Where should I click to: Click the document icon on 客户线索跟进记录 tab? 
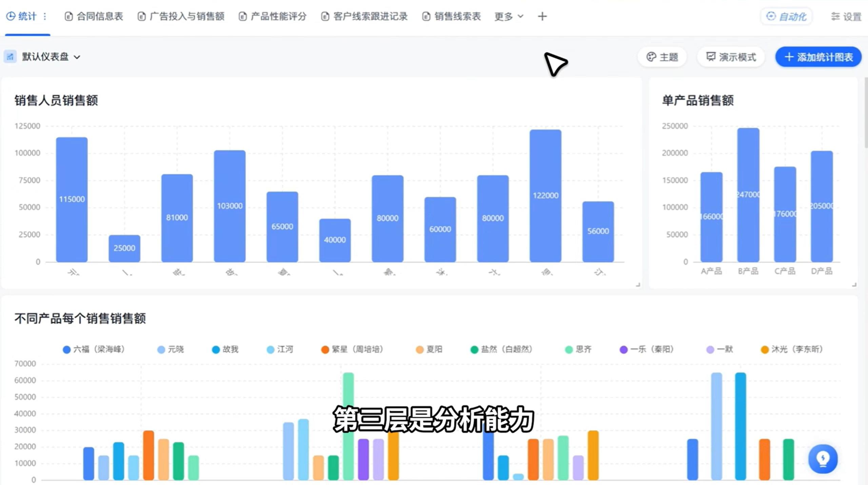(325, 16)
